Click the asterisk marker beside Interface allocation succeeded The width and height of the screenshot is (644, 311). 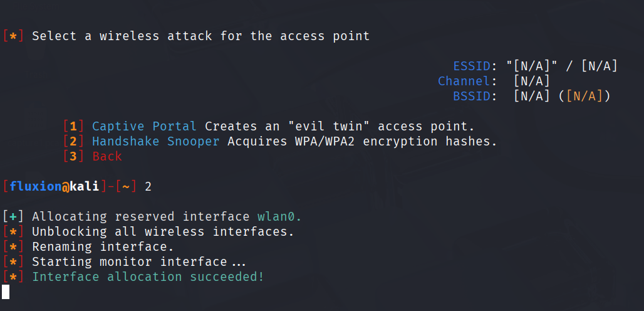pos(14,277)
